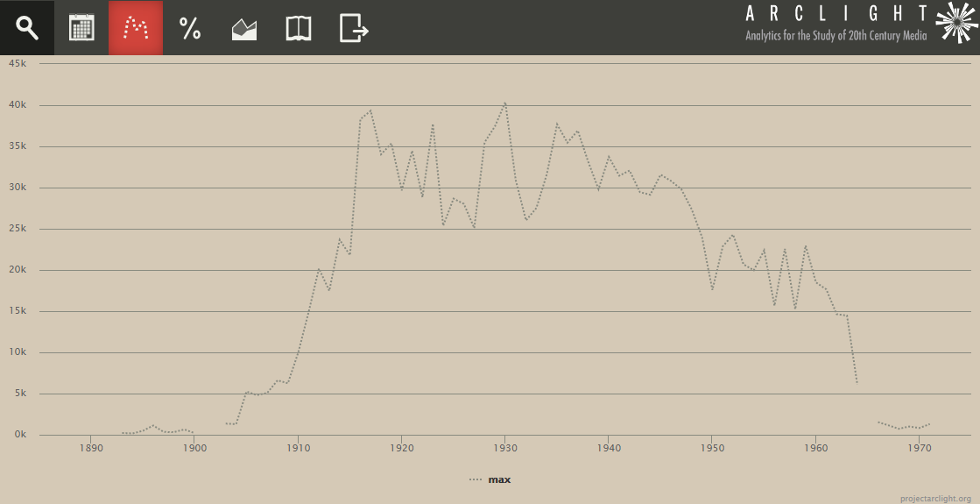Click the ARCLIGHT title text
This screenshot has width=980, height=504.
[x=836, y=13]
